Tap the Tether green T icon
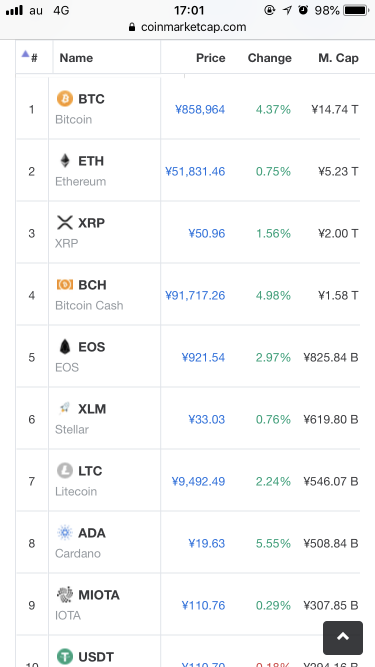Screen dimensions: 375x667 [x=65, y=656]
